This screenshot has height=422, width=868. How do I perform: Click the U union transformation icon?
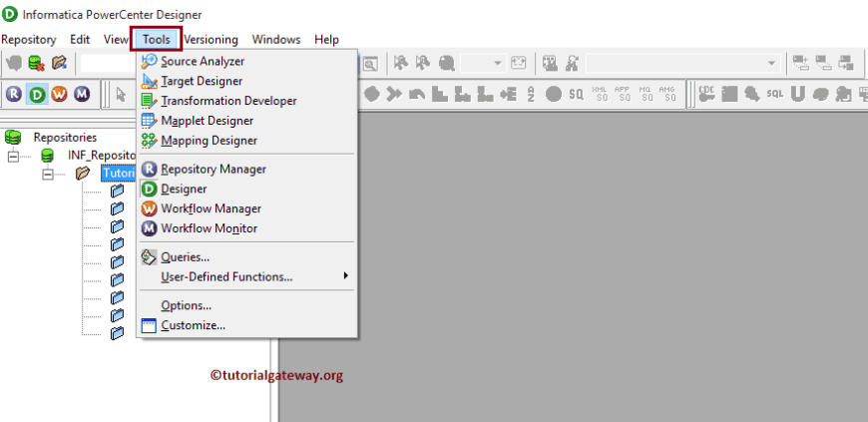(798, 94)
